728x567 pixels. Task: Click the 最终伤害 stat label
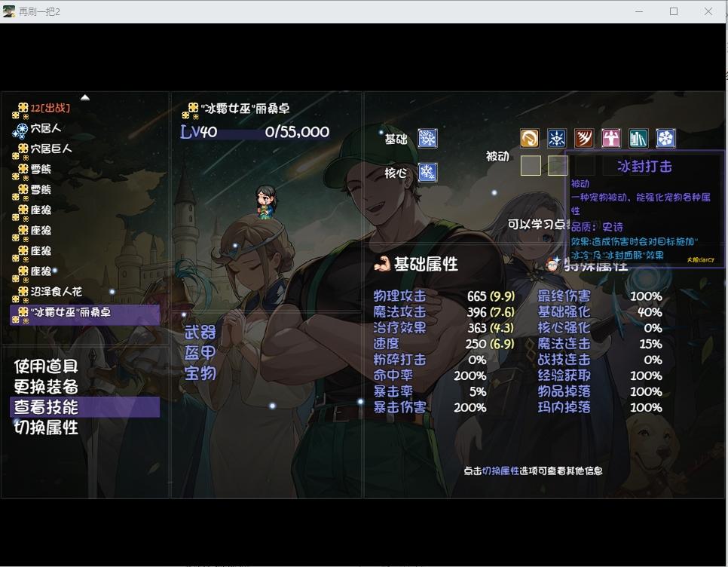[x=564, y=296]
